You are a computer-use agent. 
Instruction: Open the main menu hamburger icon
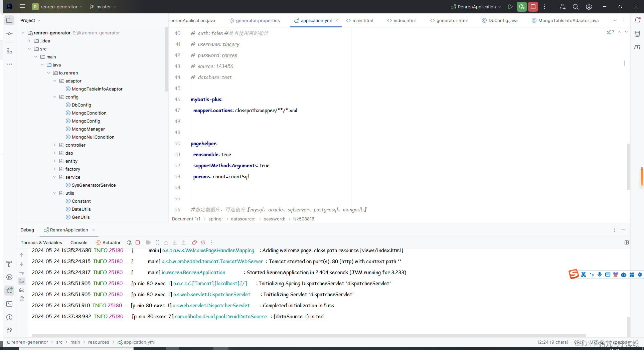point(22,7)
